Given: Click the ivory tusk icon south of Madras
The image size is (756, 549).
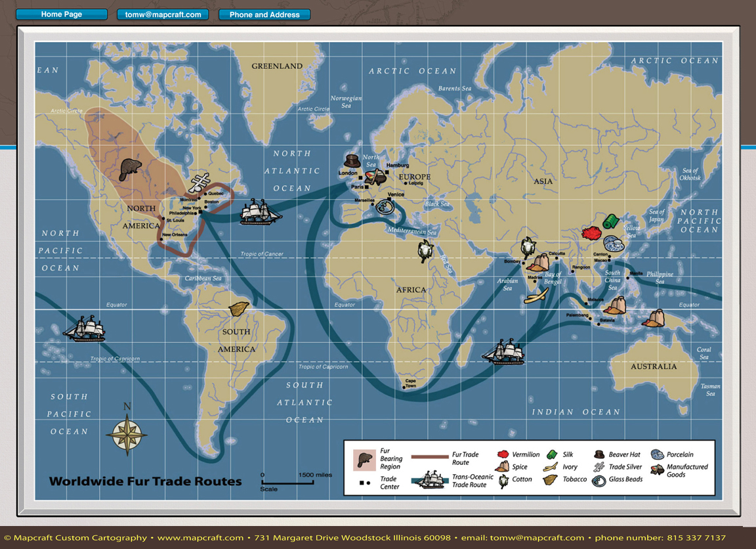Looking at the screenshot, I should point(537,296).
